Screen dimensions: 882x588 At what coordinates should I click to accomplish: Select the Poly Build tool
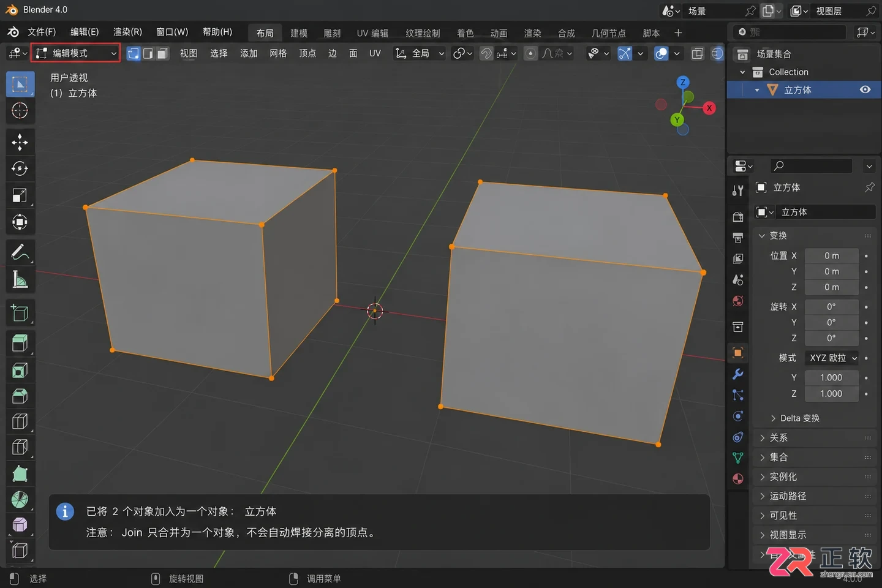click(x=20, y=473)
